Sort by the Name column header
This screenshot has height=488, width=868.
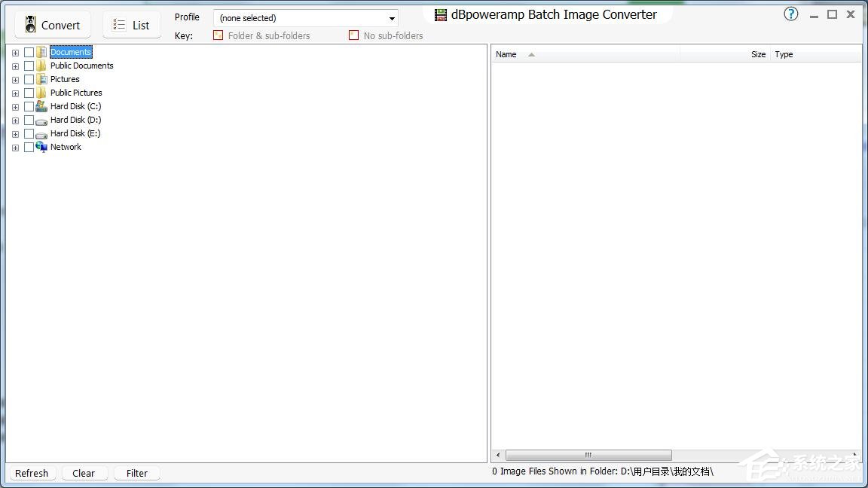pyautogui.click(x=585, y=54)
